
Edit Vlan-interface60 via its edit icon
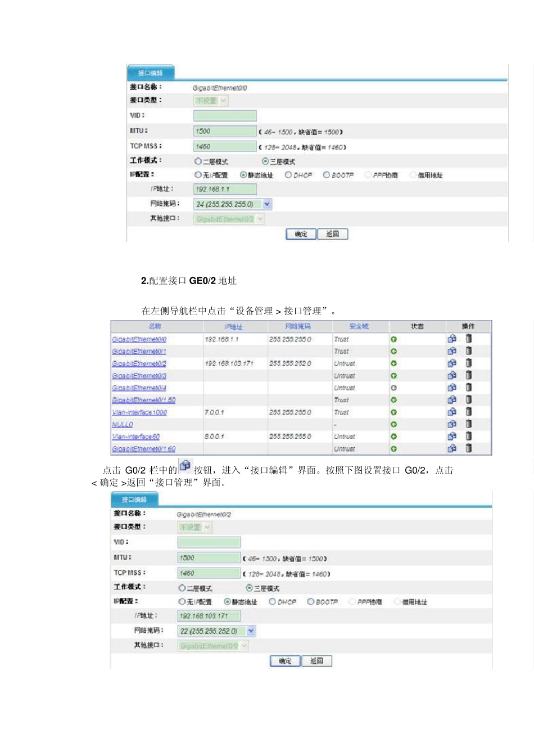point(451,436)
